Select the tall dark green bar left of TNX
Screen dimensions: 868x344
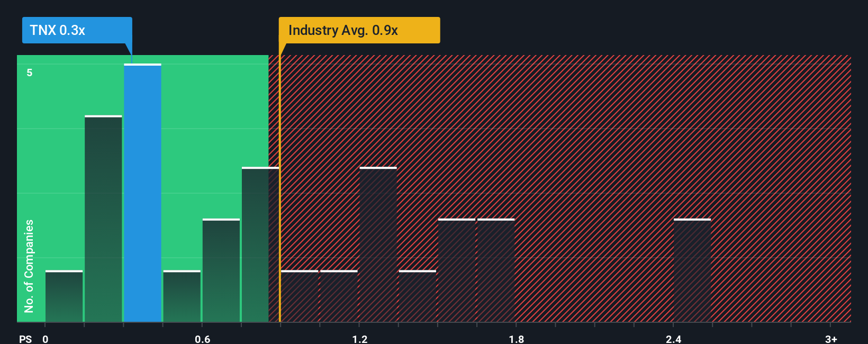coord(103,219)
